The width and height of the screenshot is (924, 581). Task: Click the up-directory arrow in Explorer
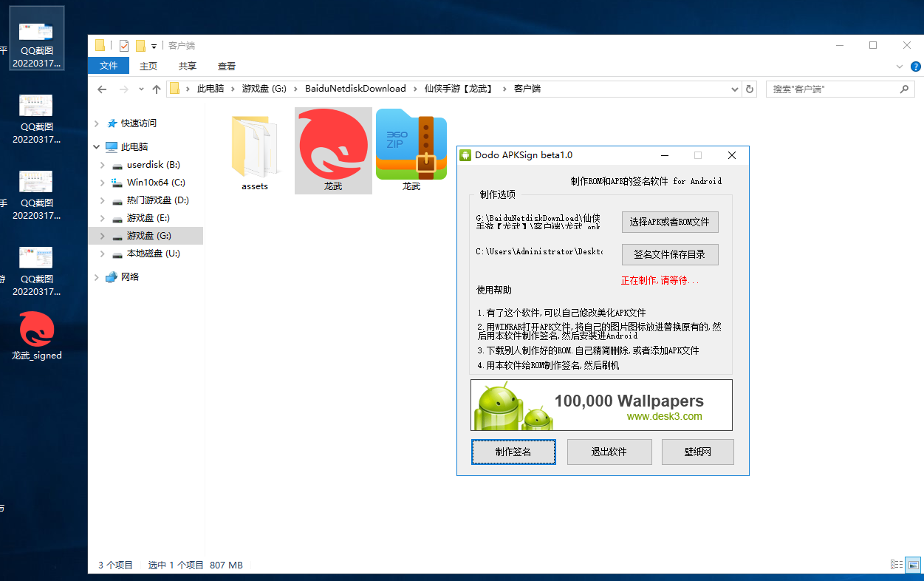pyautogui.click(x=157, y=89)
